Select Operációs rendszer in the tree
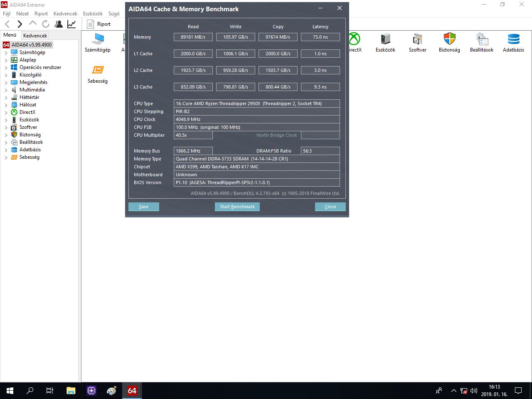The width and height of the screenshot is (532, 399). coord(40,67)
